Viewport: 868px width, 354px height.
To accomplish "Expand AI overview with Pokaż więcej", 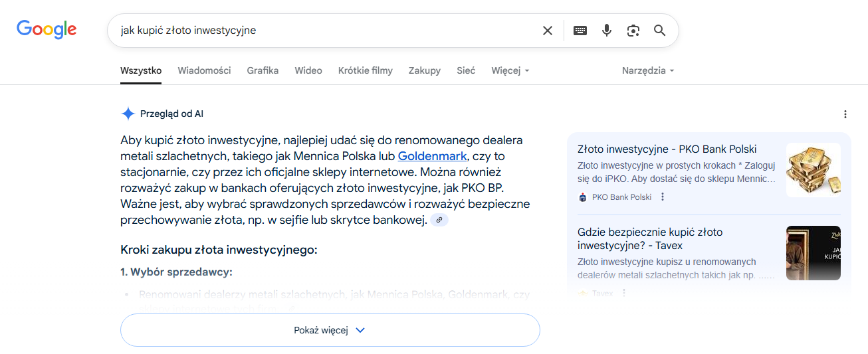I will tap(330, 330).
